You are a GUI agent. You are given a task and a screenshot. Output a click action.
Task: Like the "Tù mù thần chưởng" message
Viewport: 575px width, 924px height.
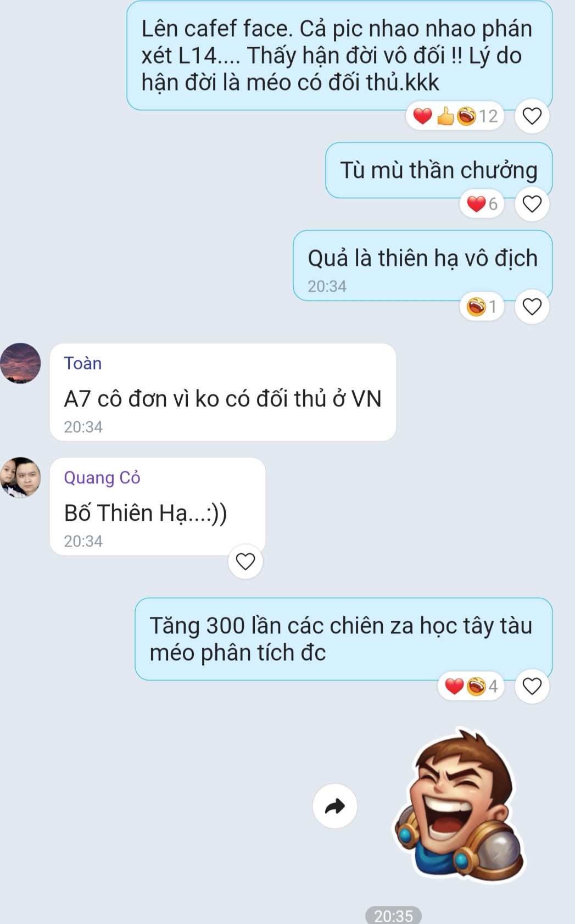532,204
